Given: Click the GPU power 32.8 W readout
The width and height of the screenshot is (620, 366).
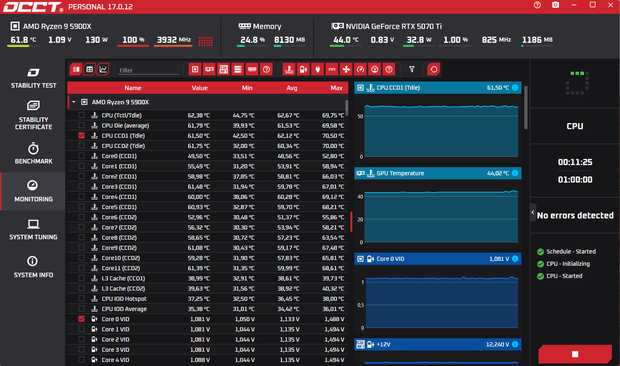Looking at the screenshot, I should [419, 40].
